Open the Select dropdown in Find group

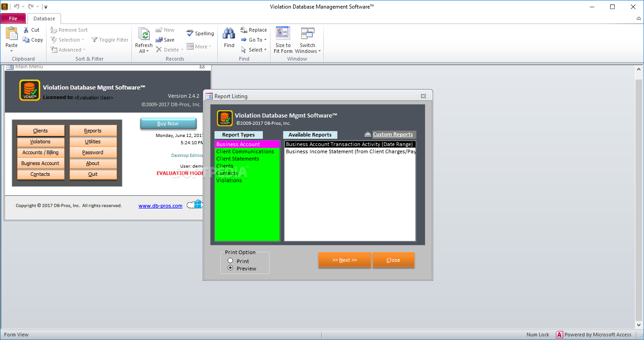[265, 50]
